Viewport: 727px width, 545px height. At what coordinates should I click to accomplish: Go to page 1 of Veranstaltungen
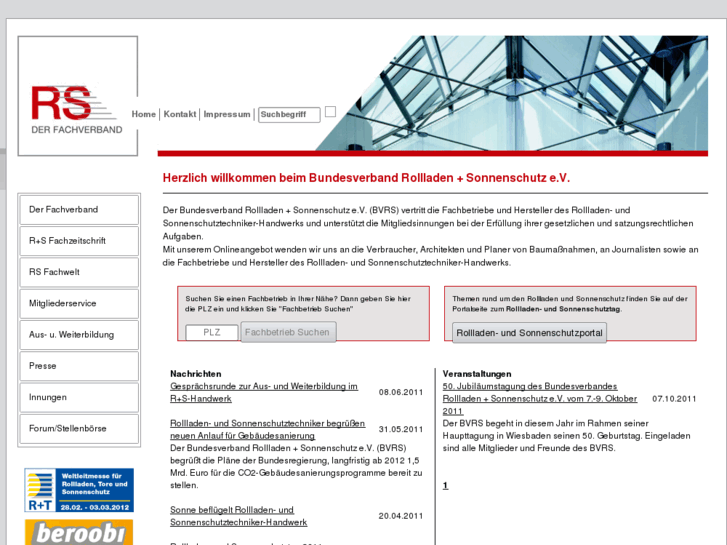click(x=445, y=486)
